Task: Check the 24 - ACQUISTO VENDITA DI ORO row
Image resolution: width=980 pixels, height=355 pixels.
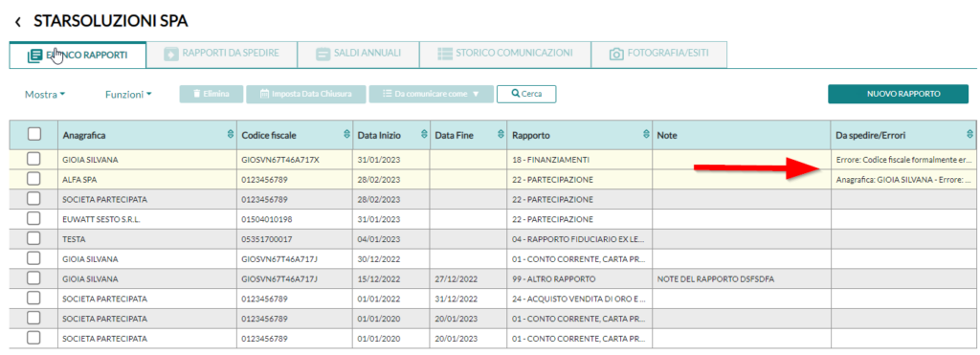Action: coord(34,299)
